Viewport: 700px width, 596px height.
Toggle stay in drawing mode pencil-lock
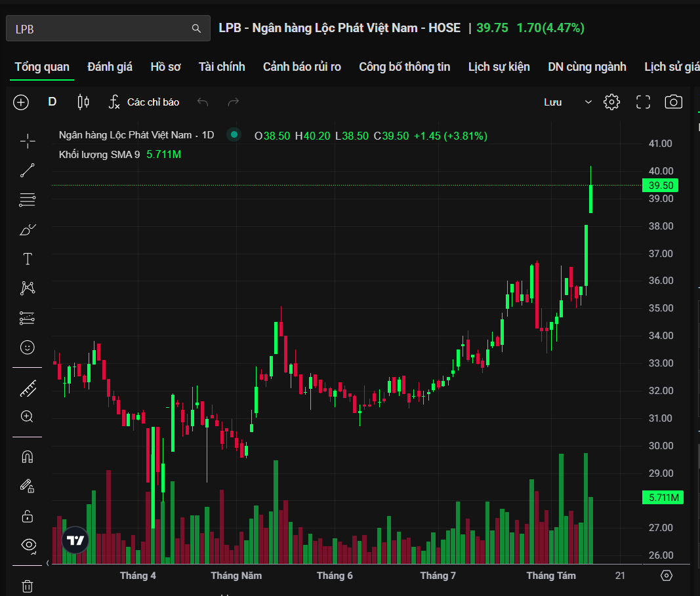(x=28, y=486)
